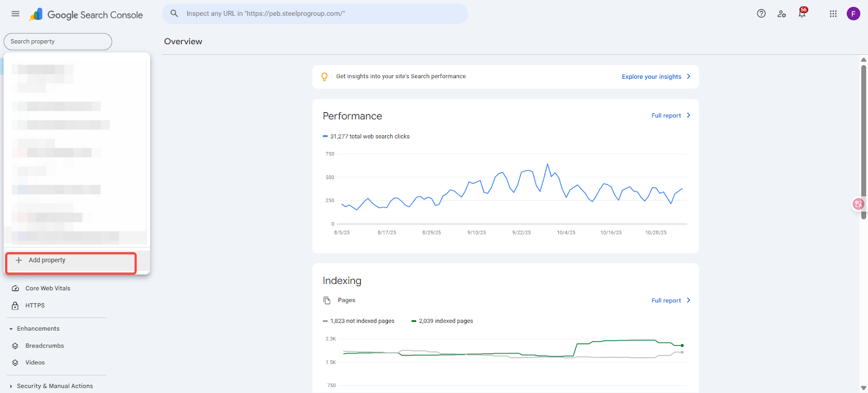
Task: Open the hamburger main menu
Action: pyautogui.click(x=15, y=14)
